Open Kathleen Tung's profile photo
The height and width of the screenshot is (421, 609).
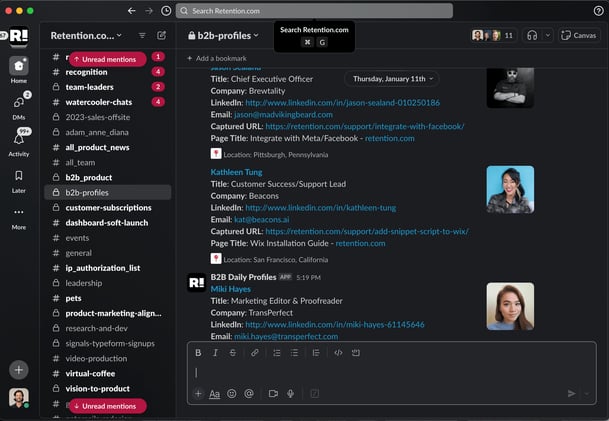pos(510,190)
